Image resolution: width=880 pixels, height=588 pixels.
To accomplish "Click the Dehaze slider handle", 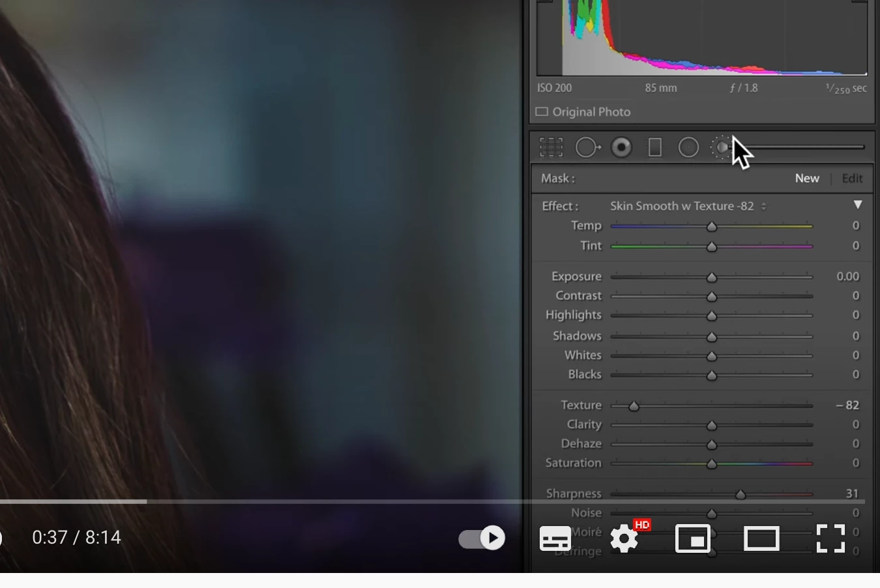I will [712, 445].
